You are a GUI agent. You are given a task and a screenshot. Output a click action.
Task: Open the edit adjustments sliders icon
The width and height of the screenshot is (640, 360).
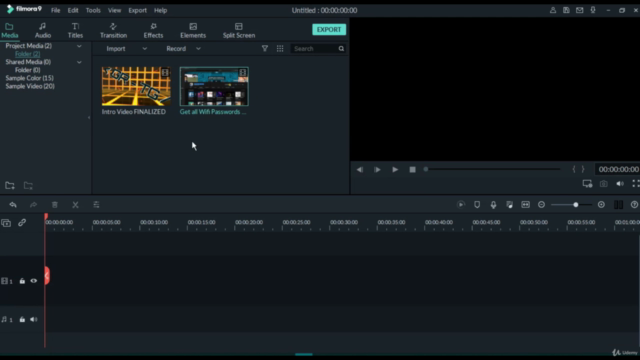[x=96, y=204]
